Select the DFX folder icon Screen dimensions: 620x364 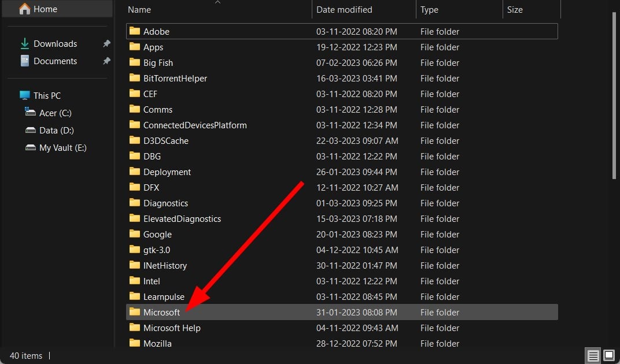coord(135,187)
